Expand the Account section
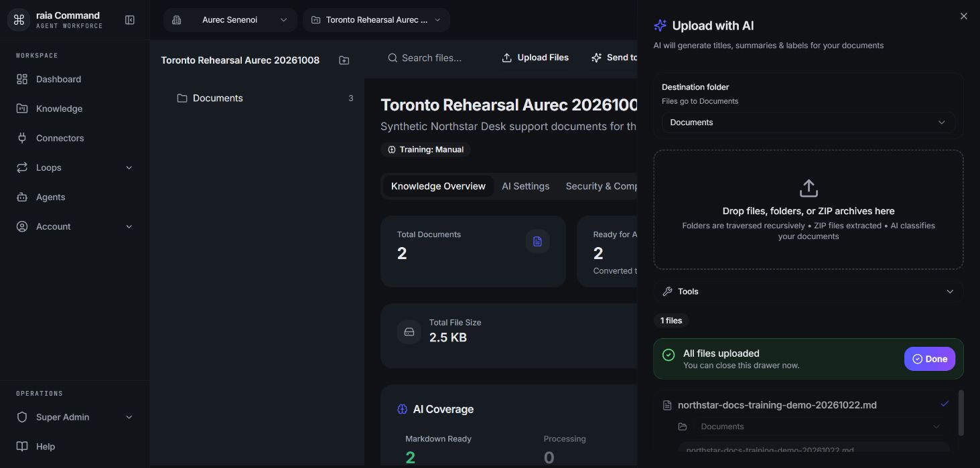 [x=74, y=226]
